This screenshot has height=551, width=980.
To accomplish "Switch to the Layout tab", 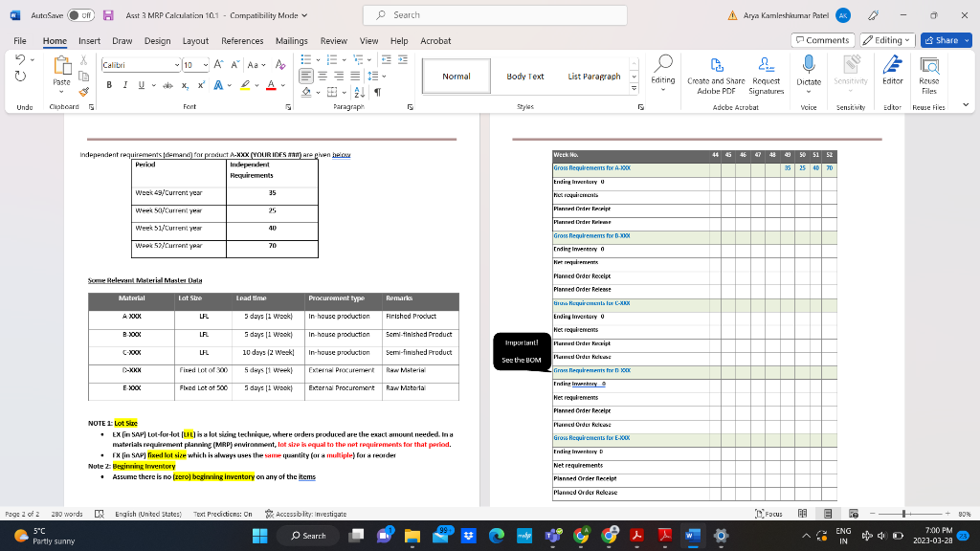I will pos(195,41).
